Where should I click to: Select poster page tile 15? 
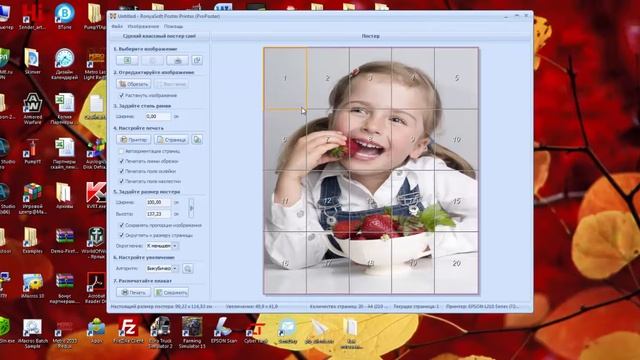pyautogui.click(x=456, y=201)
